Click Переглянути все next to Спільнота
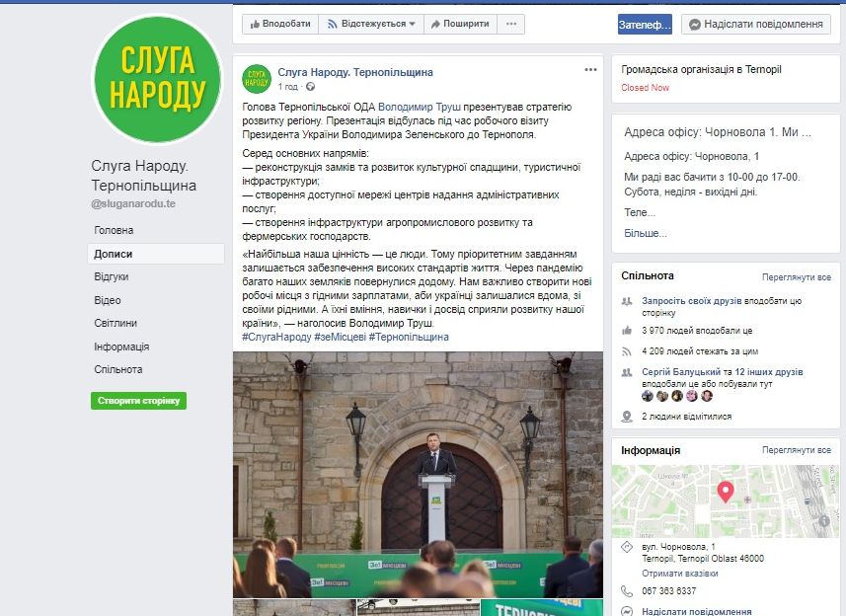This screenshot has width=846, height=616. point(797,277)
